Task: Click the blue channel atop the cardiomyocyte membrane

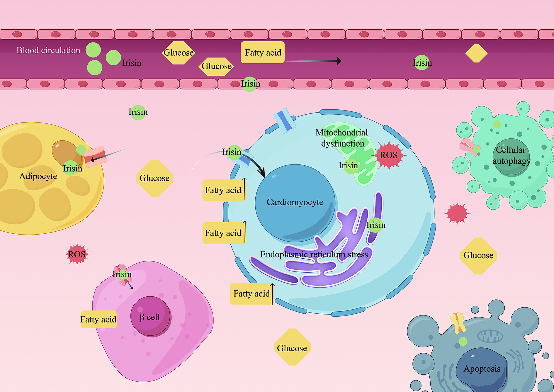Action: (284, 120)
